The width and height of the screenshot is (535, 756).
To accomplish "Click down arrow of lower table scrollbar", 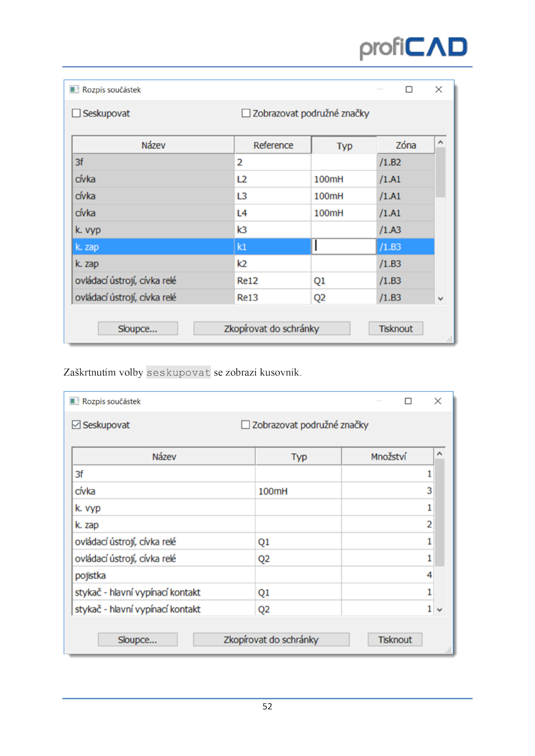I will pos(440,610).
